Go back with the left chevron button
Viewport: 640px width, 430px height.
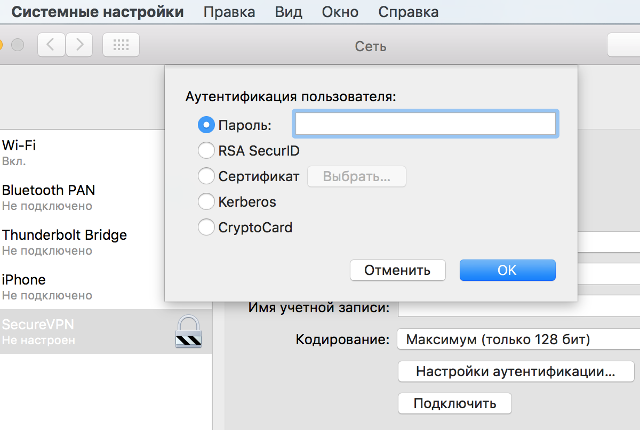[51, 44]
